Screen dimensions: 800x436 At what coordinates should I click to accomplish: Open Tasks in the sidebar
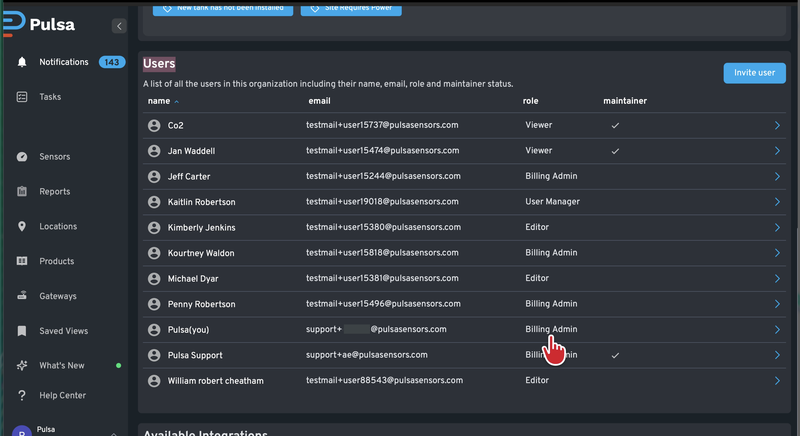tap(50, 97)
